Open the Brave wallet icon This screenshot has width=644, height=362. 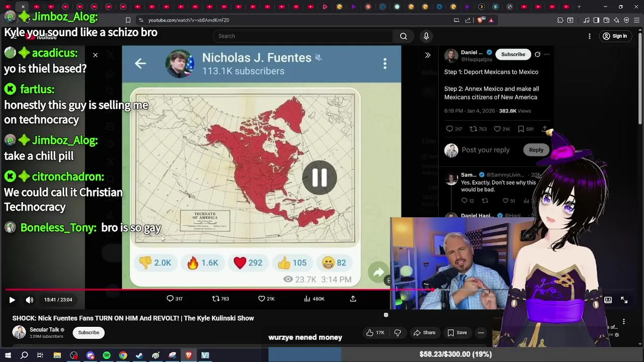pos(606,20)
